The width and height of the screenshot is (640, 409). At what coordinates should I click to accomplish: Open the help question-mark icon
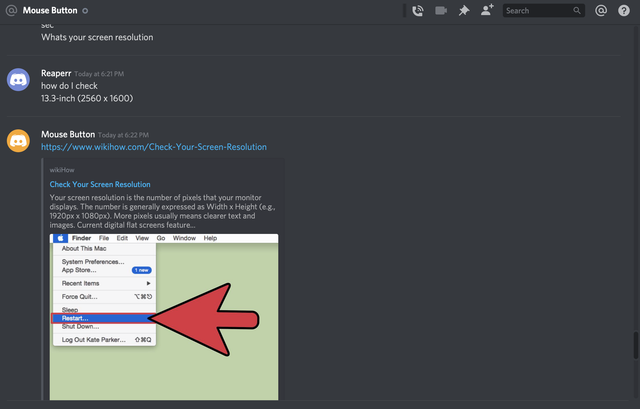[624, 11]
